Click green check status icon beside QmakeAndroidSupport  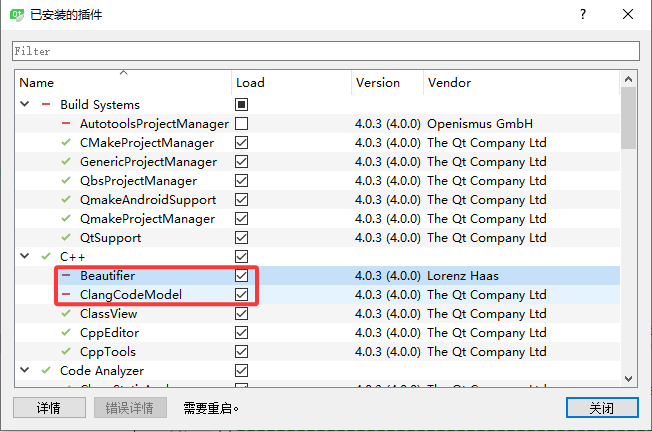66,199
